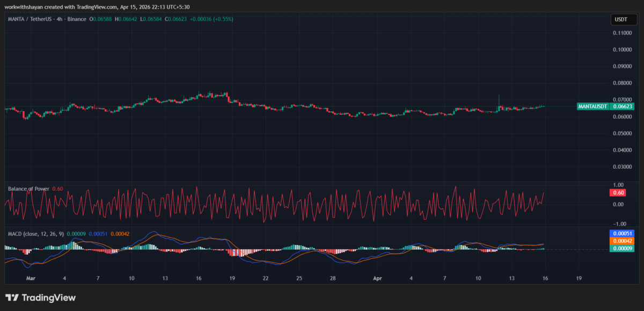This screenshot has height=311, width=644.
Task: Click the tall wick candle near Apr 12
Action: (499, 102)
